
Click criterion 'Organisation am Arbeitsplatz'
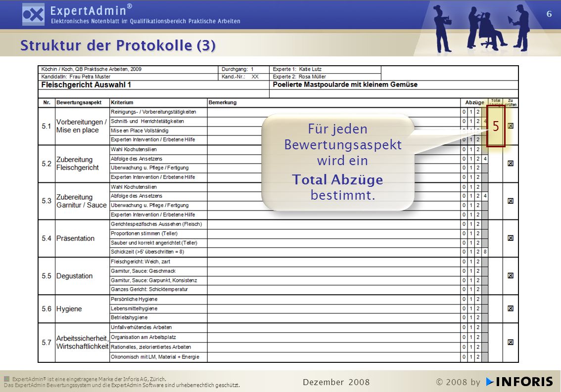pos(143,337)
